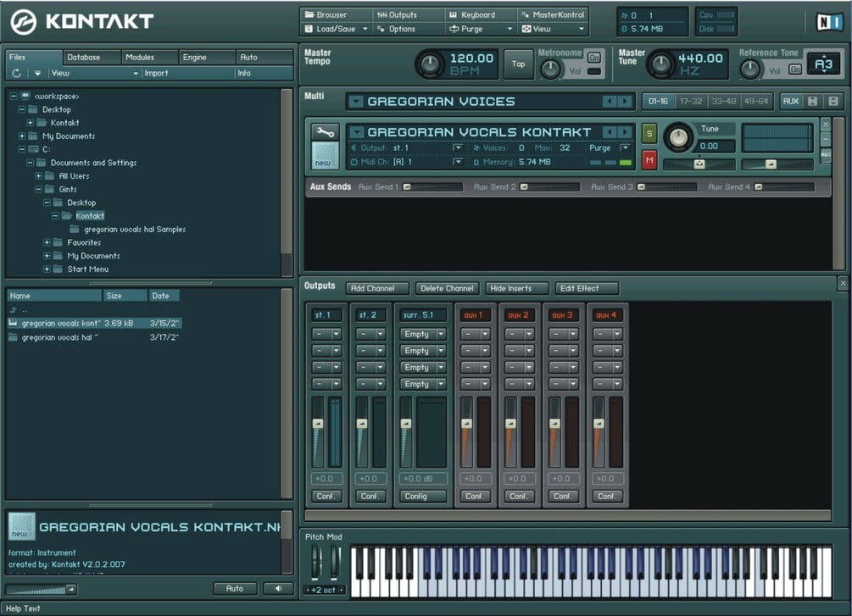Open the Gregorian Vocals Kontakt instrument name dropdown

point(355,132)
